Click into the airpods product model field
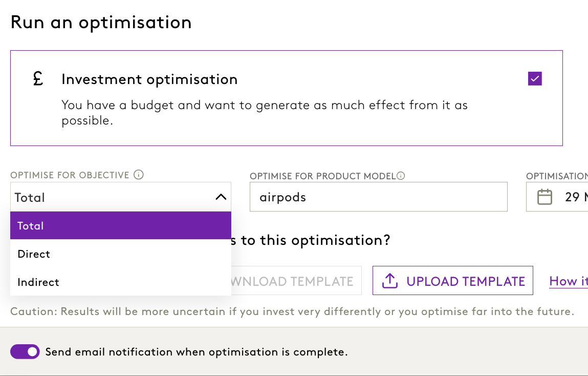This screenshot has height=376, width=588. [378, 197]
